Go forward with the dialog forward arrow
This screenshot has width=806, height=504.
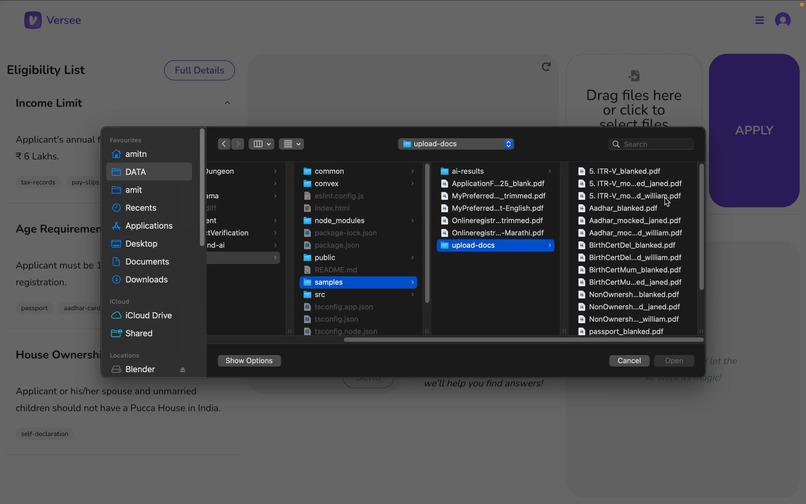pyautogui.click(x=237, y=144)
